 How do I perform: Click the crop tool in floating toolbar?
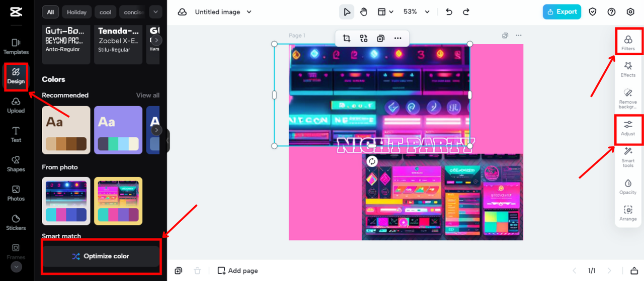347,38
